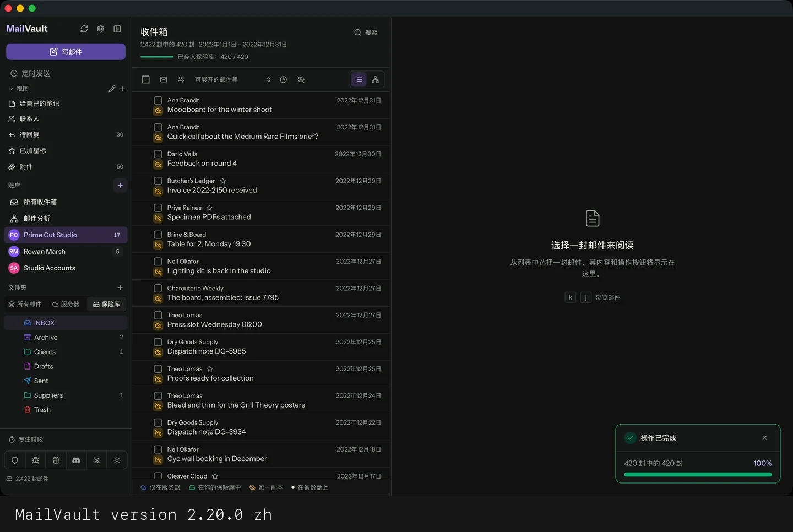The height and width of the screenshot is (532, 793).
Task: Star the Butcher's Ledger invoice email
Action: 223,181
